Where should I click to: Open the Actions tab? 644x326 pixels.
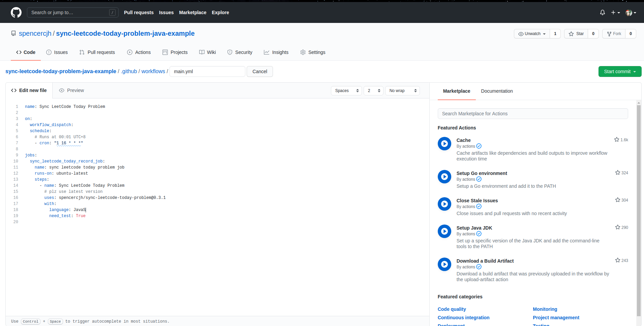pyautogui.click(x=139, y=52)
